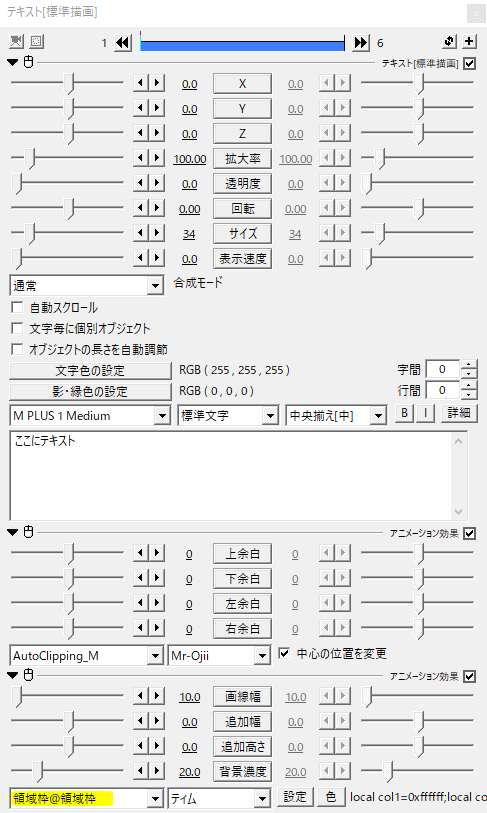Click the left 透明度 slider handle
This screenshot has height=813, width=487.
click(x=17, y=184)
